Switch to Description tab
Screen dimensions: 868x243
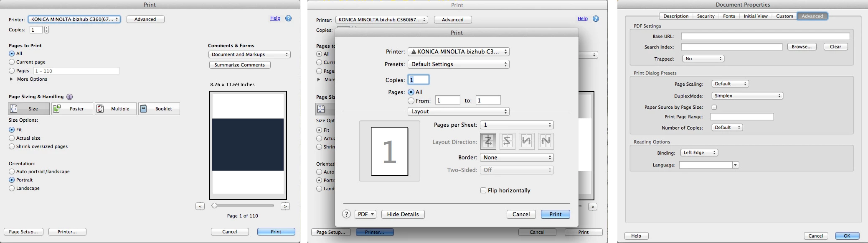point(675,16)
